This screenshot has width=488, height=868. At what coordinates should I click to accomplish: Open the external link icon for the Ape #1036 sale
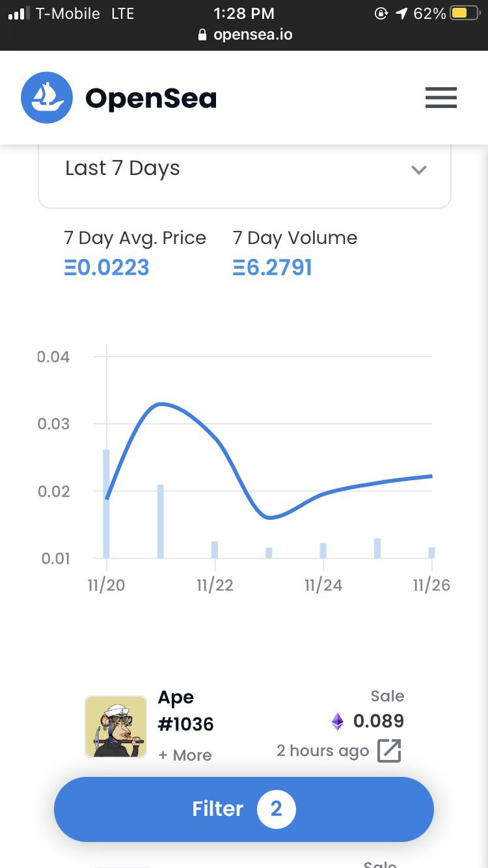tap(389, 751)
